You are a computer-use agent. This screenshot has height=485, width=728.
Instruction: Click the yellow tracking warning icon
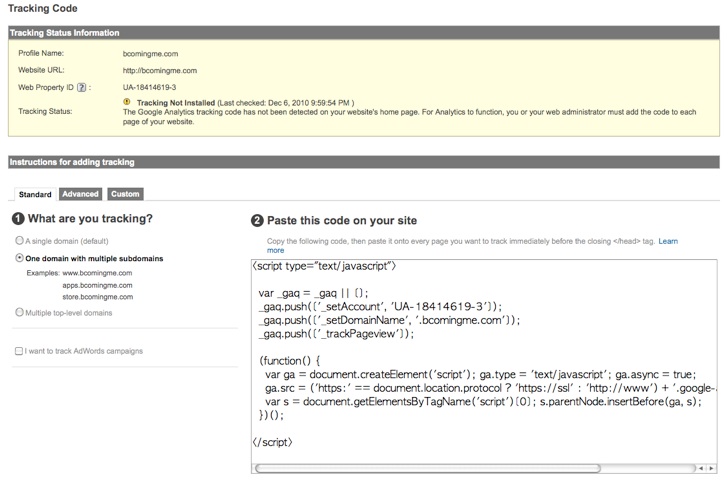pyautogui.click(x=127, y=102)
